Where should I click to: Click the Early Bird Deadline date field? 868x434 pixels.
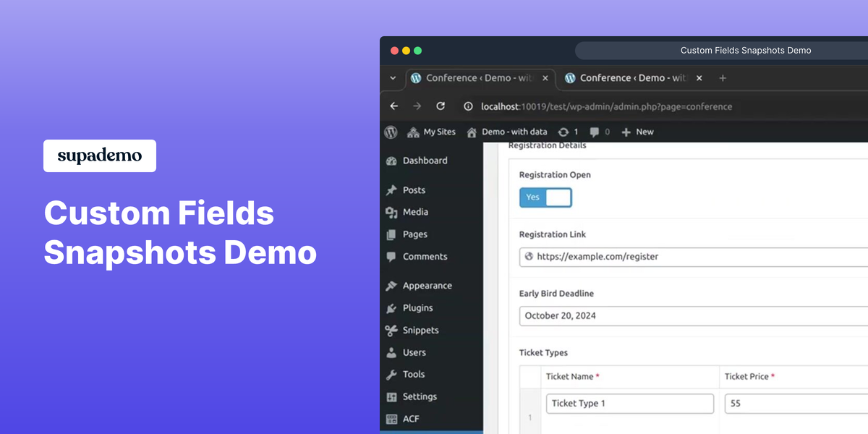(694, 315)
